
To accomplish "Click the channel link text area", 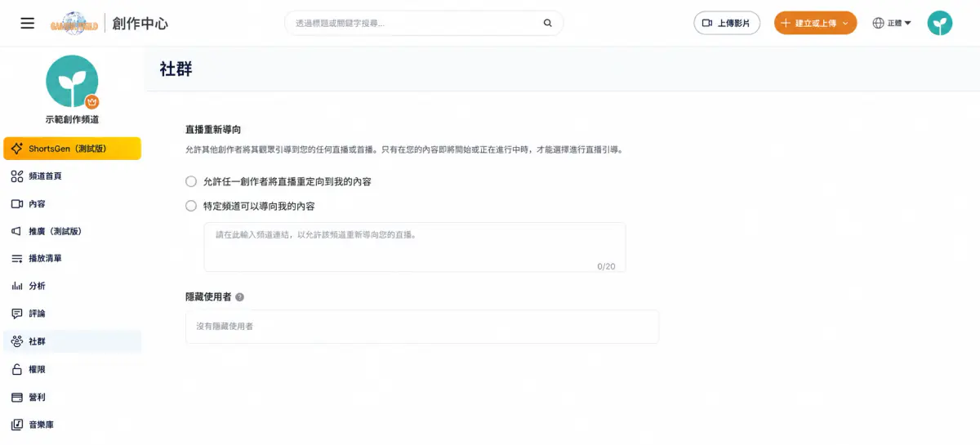I will click(x=415, y=247).
